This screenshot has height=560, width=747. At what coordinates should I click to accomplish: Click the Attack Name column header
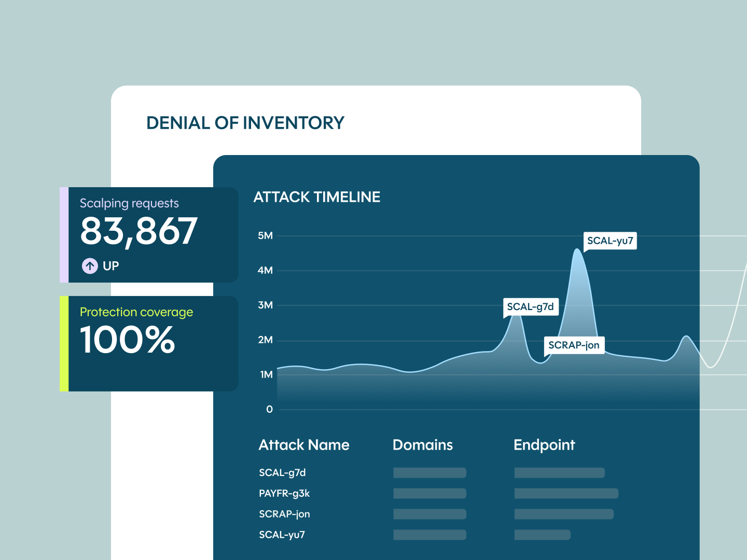coord(304,445)
